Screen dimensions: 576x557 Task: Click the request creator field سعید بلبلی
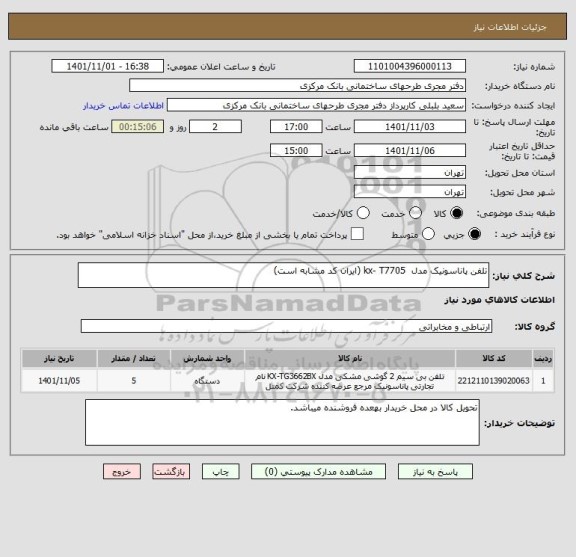tap(316, 105)
